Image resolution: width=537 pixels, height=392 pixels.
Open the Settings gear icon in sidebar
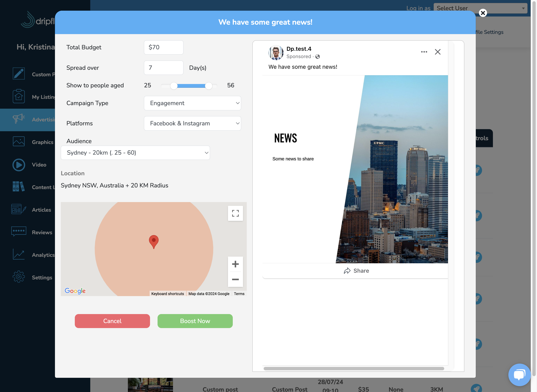point(19,277)
